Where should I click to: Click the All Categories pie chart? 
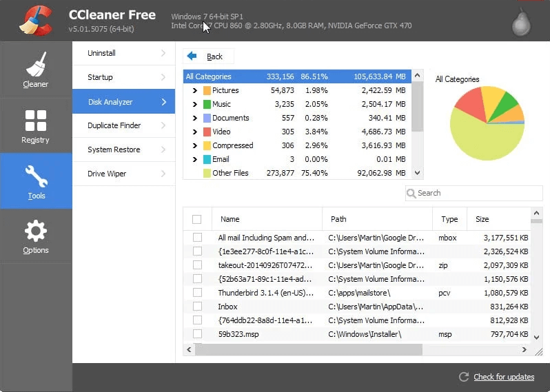coord(487,123)
